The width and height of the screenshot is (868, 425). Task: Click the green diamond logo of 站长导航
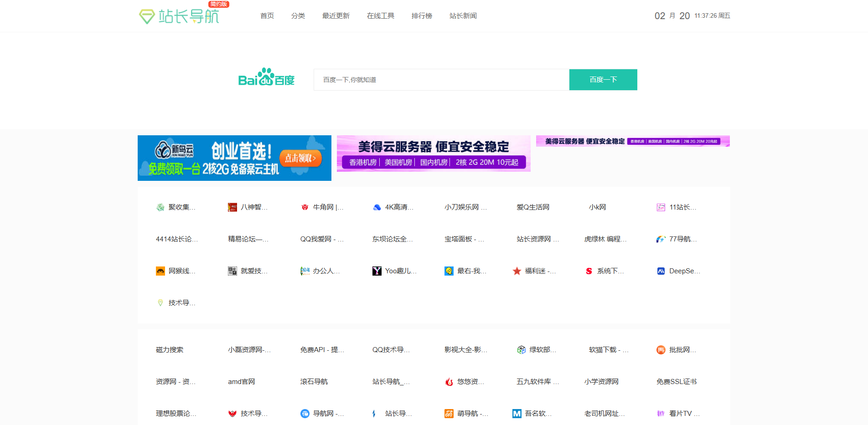point(146,16)
